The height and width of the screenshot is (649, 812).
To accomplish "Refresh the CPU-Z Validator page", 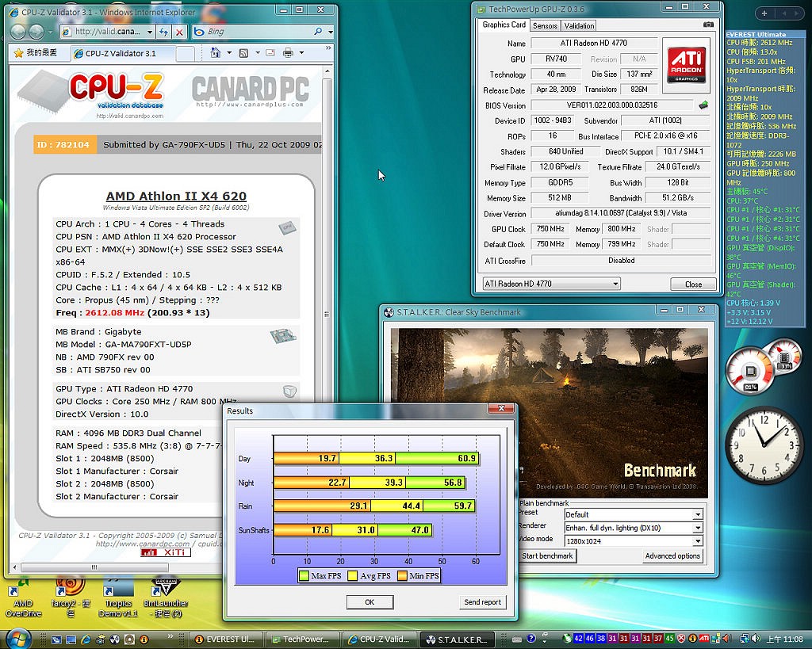I will point(163,32).
